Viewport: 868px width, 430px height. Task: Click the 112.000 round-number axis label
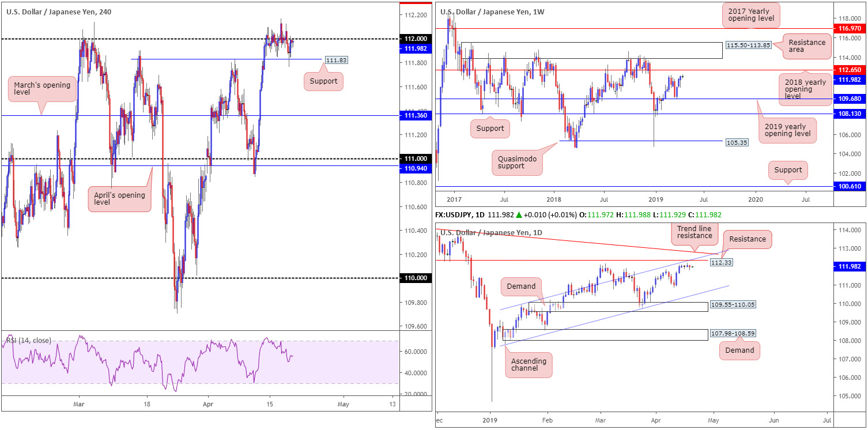click(416, 39)
